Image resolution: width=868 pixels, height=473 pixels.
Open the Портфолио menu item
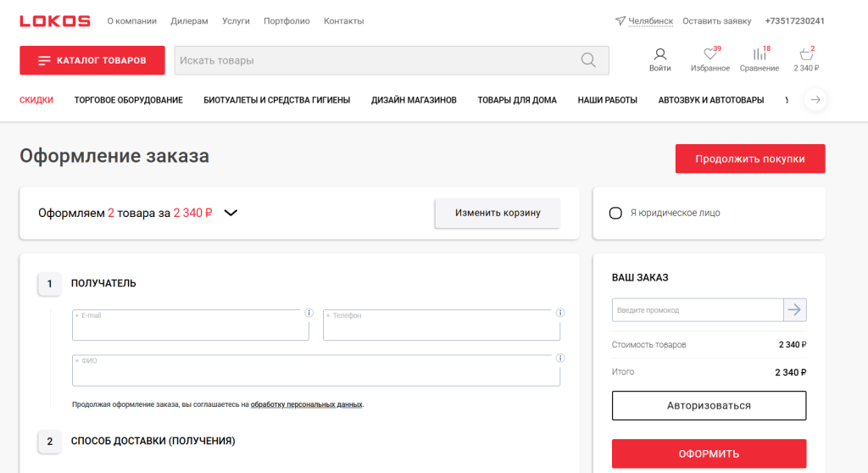click(287, 21)
